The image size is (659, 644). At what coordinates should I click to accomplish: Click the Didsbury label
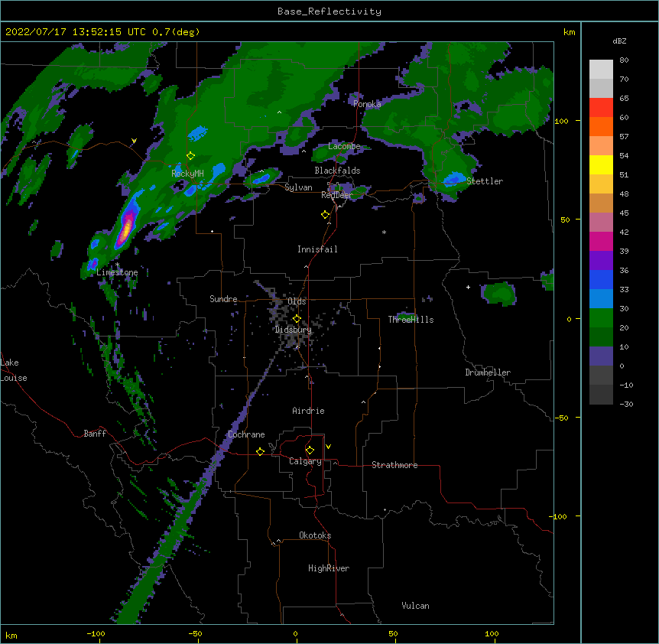point(293,330)
